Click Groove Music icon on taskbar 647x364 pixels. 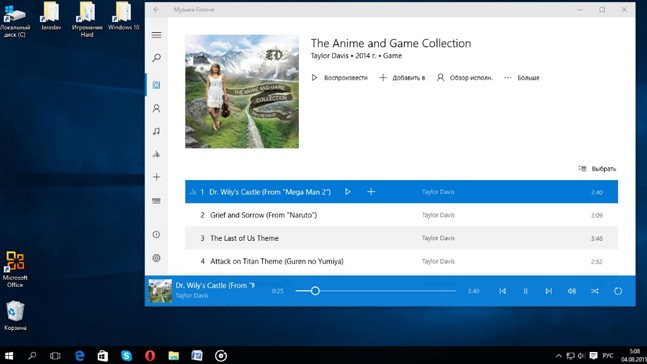221,356
